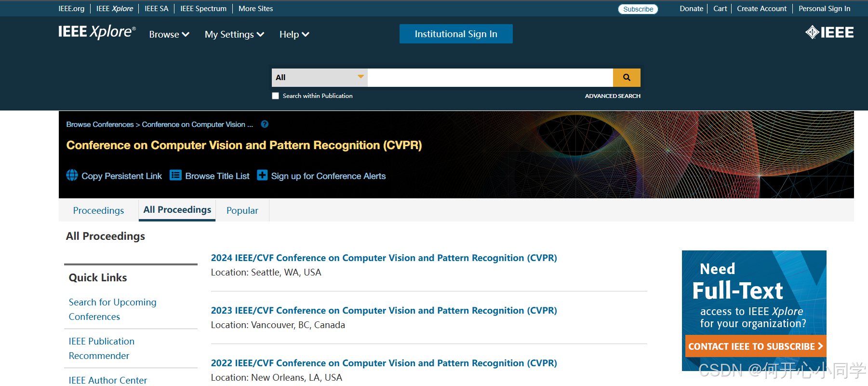Toggle Search within Publication checkbox
Viewport: 868px width, 386px height.
275,96
